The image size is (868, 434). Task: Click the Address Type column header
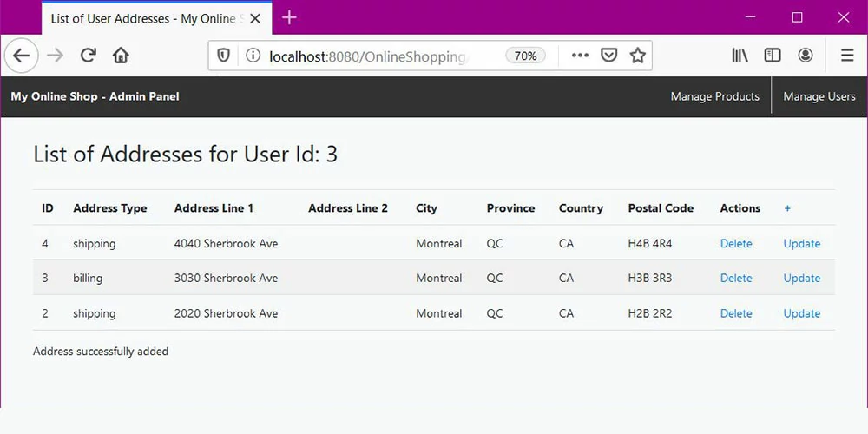[110, 208]
